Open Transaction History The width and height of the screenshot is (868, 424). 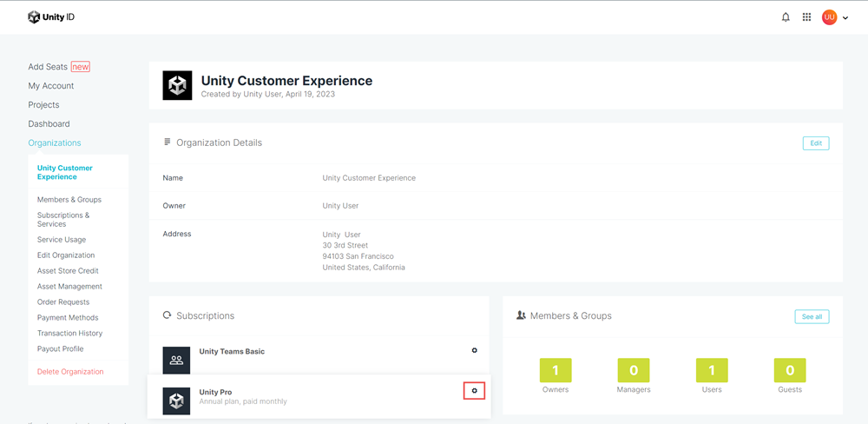tap(69, 333)
